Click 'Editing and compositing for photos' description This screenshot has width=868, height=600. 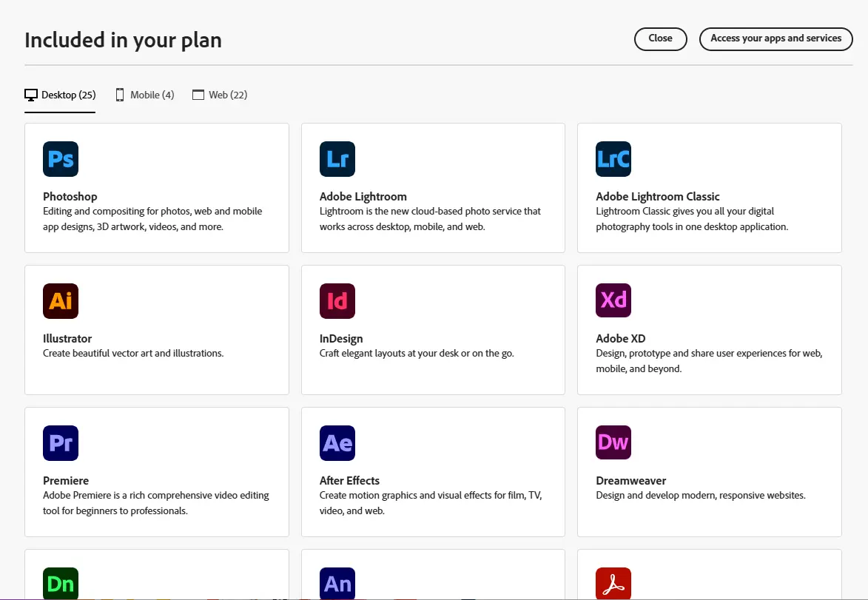click(152, 219)
